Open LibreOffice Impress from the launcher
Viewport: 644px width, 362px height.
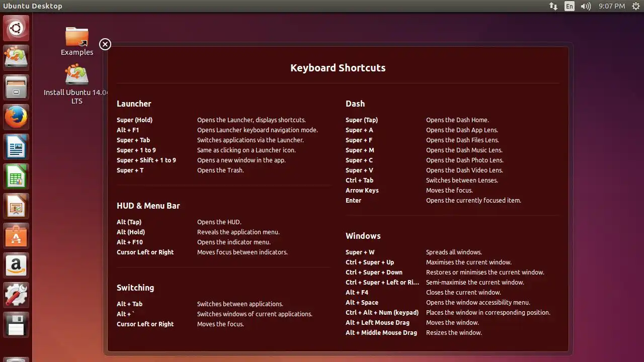tap(17, 206)
